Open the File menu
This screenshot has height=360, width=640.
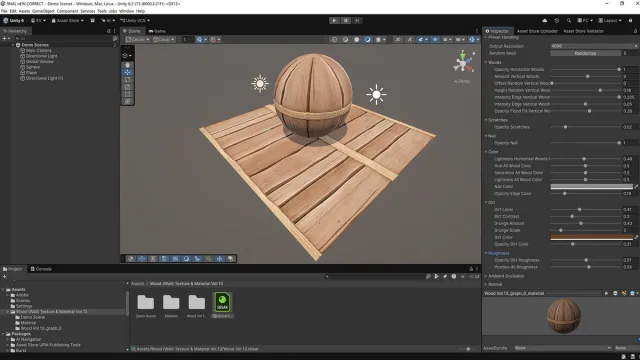4,11
